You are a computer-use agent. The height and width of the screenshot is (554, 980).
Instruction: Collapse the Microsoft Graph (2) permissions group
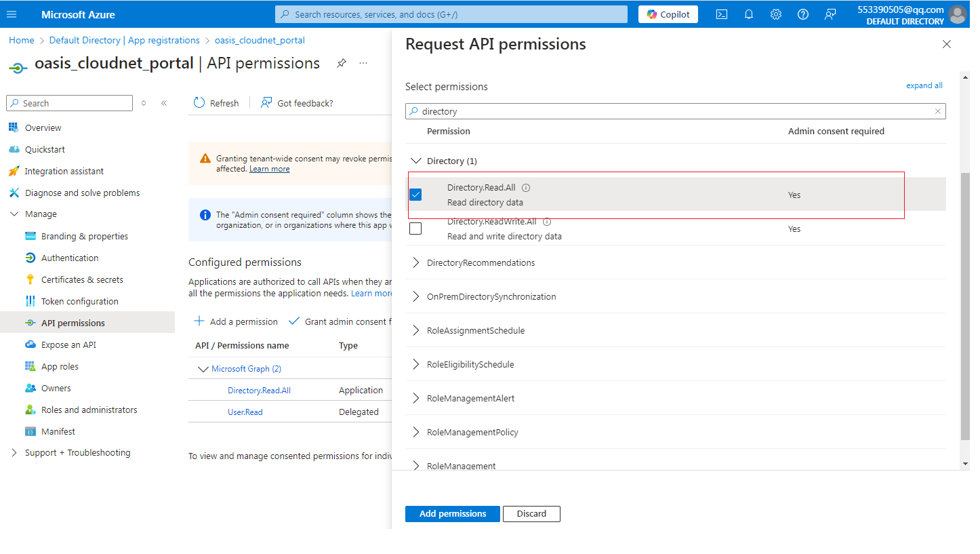tap(203, 369)
